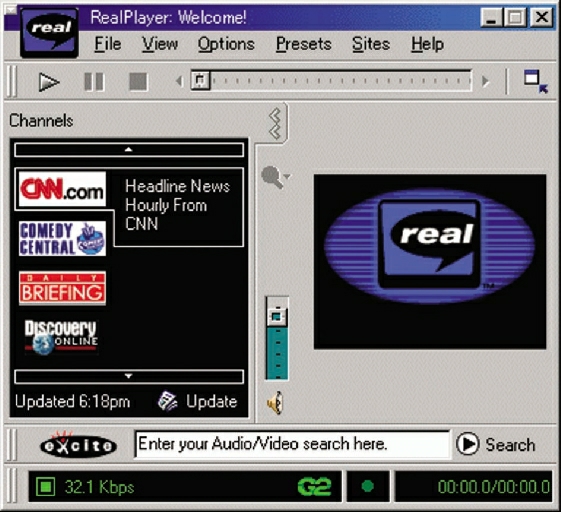Open the File menu

[108, 44]
